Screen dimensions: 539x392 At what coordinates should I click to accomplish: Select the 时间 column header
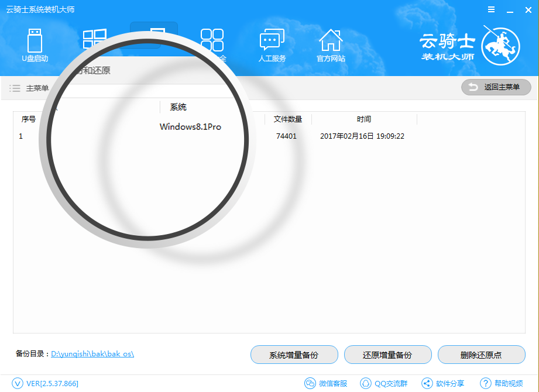tap(363, 119)
